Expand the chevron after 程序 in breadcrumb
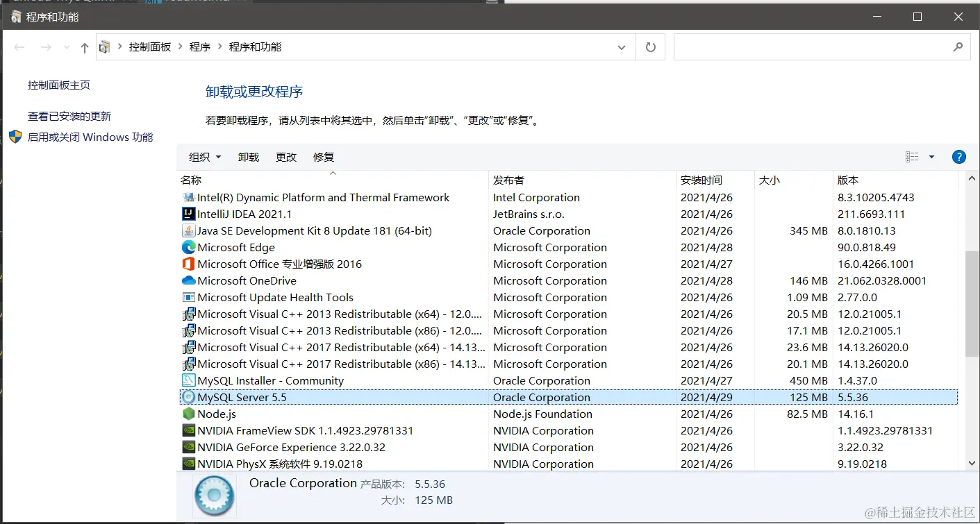This screenshot has width=980, height=524. [220, 47]
